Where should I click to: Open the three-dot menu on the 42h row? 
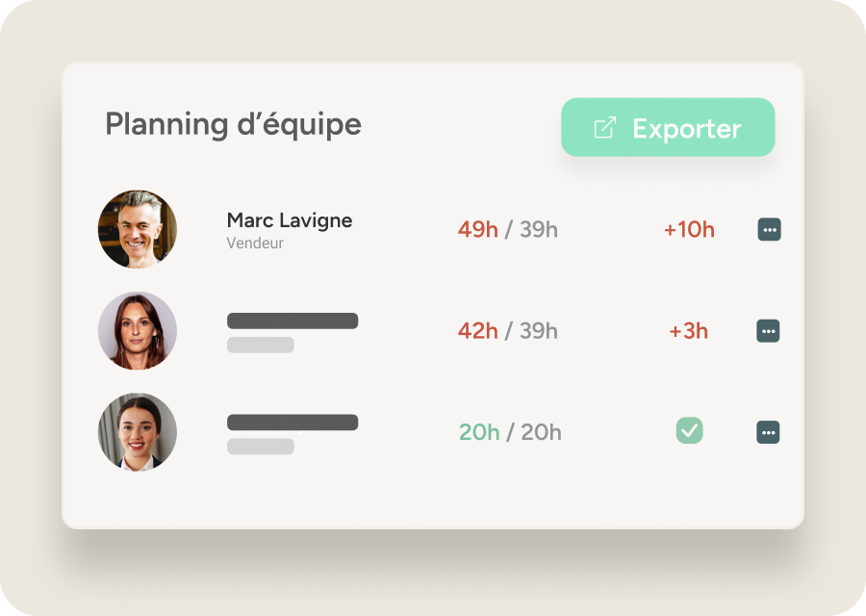[x=768, y=331]
